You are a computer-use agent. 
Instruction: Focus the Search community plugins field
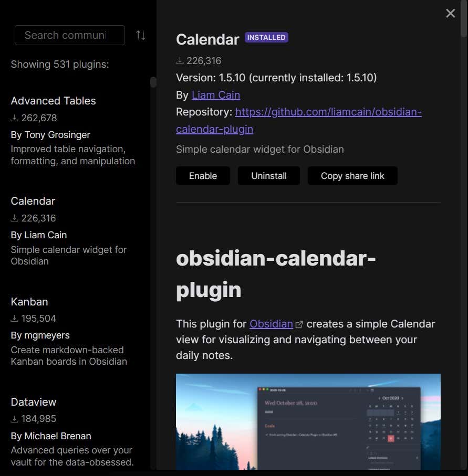pos(69,35)
